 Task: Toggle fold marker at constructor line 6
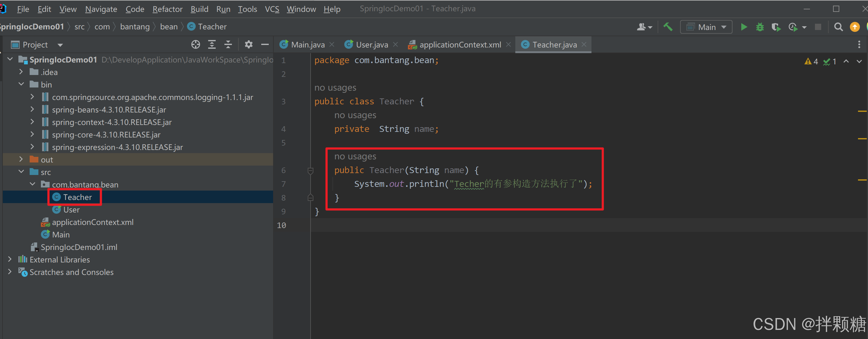pos(310,171)
